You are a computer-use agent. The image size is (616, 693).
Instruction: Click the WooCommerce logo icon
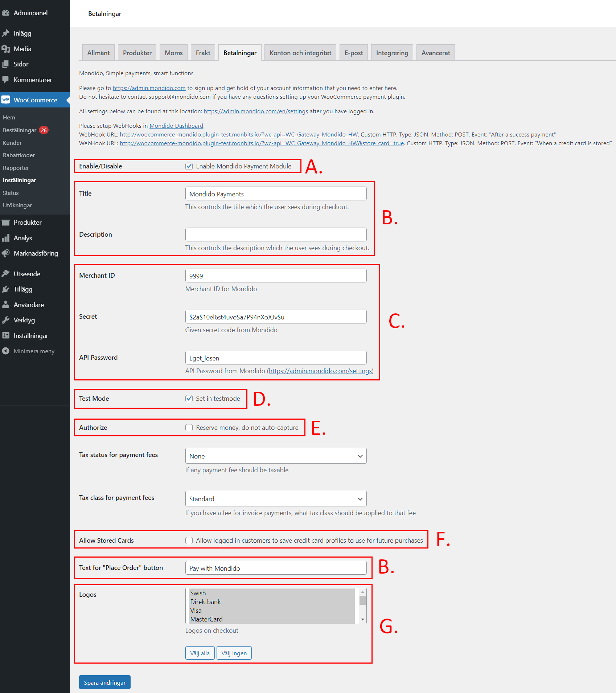click(x=5, y=100)
